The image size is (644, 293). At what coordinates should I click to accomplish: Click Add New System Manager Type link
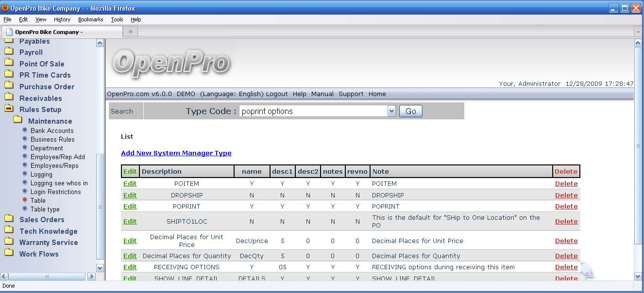pyautogui.click(x=176, y=153)
